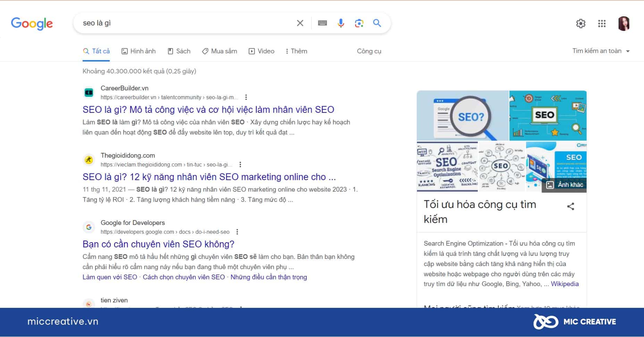Click Công cụ tools button

coord(369,51)
